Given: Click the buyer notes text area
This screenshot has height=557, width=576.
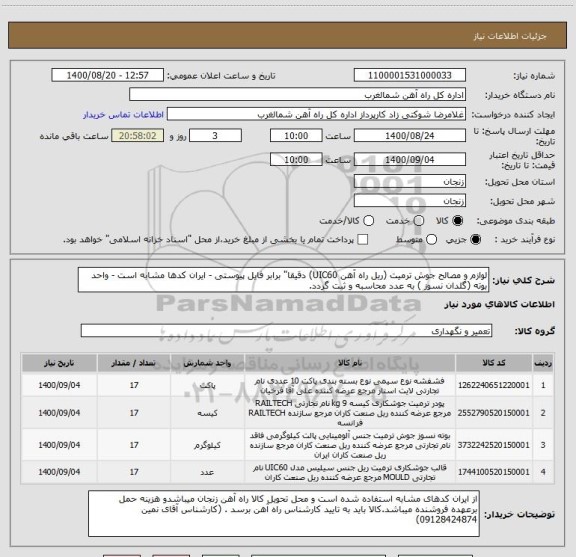Looking at the screenshot, I should coord(284,514).
